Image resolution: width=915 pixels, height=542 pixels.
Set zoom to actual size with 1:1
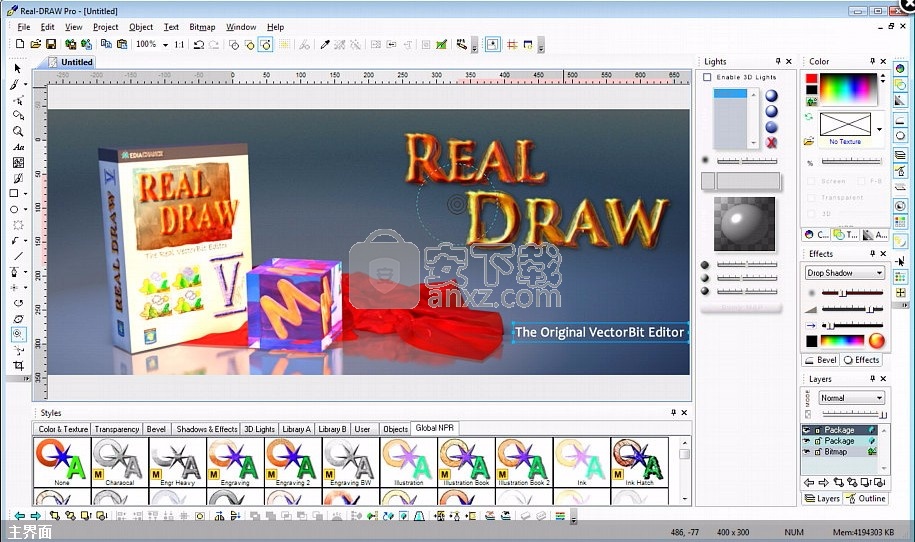(x=179, y=44)
